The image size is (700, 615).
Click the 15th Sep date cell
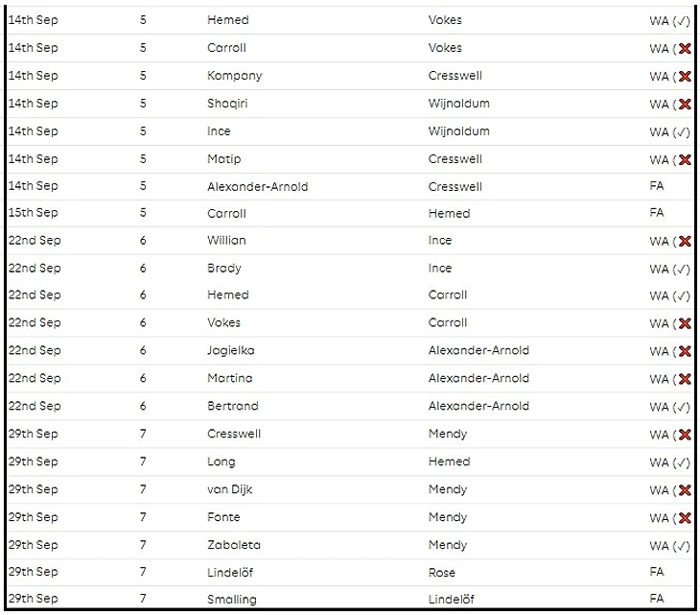pos(34,213)
